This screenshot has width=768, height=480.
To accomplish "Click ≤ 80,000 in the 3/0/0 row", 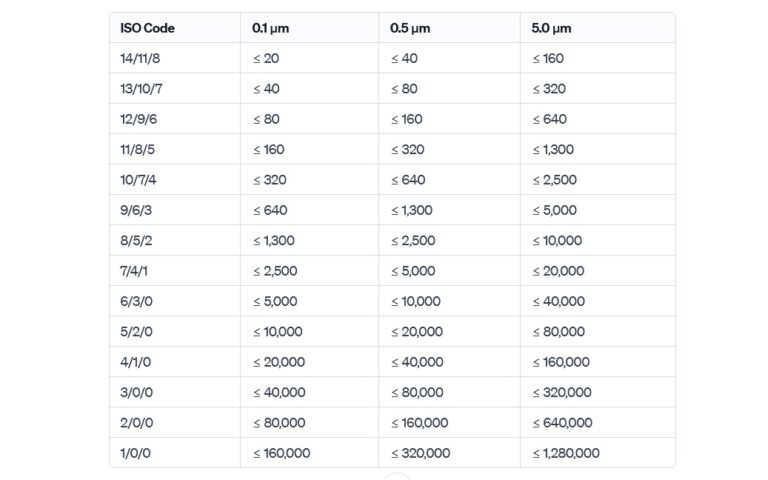I will click(417, 392).
